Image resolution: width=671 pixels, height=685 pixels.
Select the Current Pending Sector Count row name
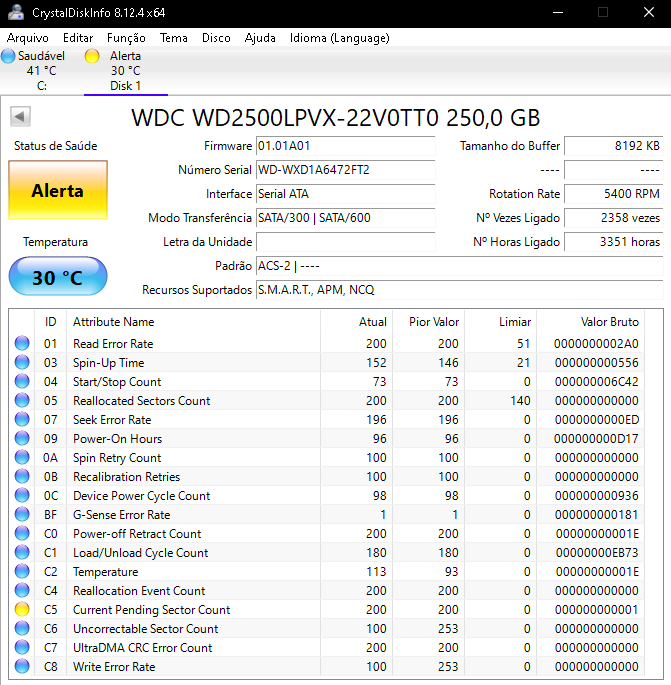click(x=151, y=609)
